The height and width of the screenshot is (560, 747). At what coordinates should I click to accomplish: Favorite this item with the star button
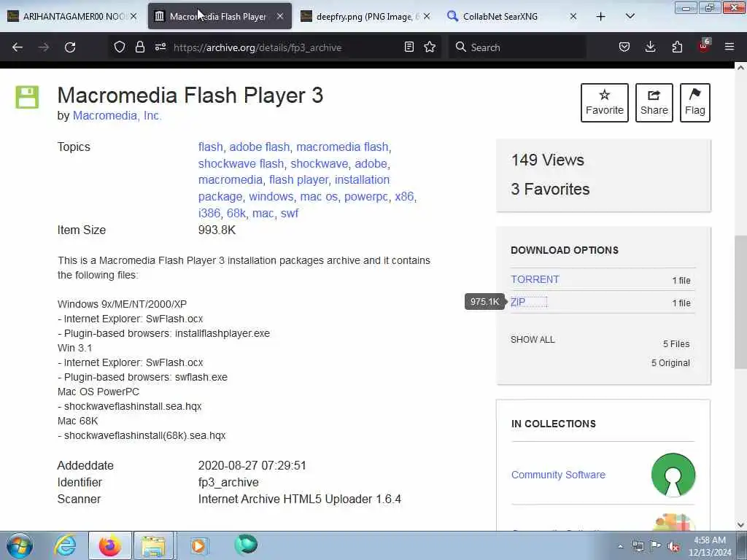click(x=605, y=103)
